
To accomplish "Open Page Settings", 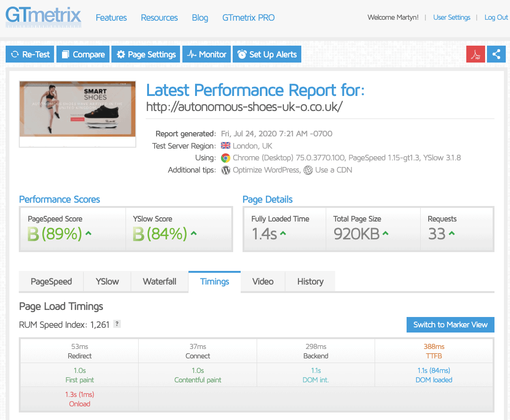I will (146, 54).
